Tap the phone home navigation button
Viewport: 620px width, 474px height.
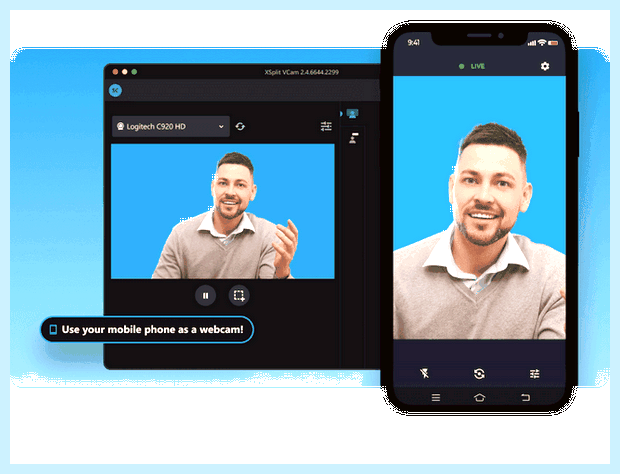(x=480, y=397)
